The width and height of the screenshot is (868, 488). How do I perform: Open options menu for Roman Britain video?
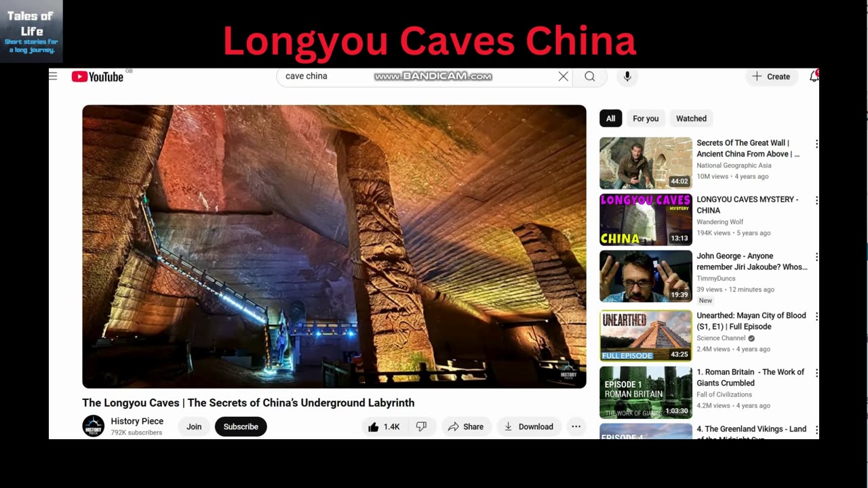(816, 373)
